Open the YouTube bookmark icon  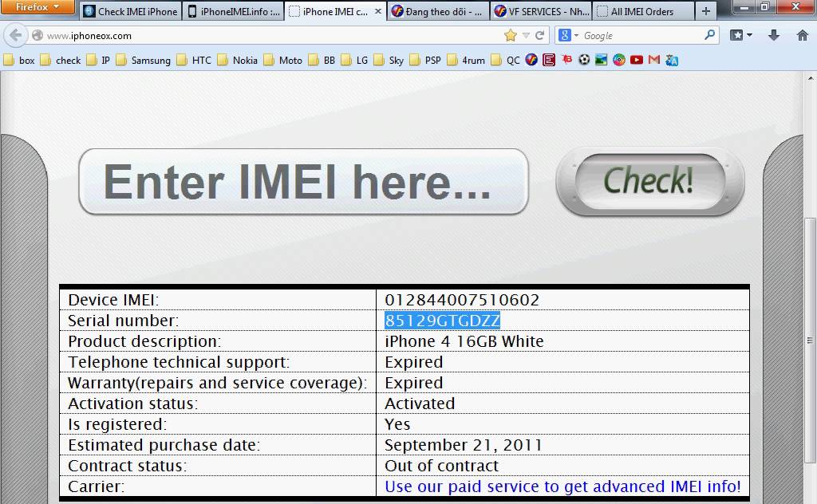[637, 60]
